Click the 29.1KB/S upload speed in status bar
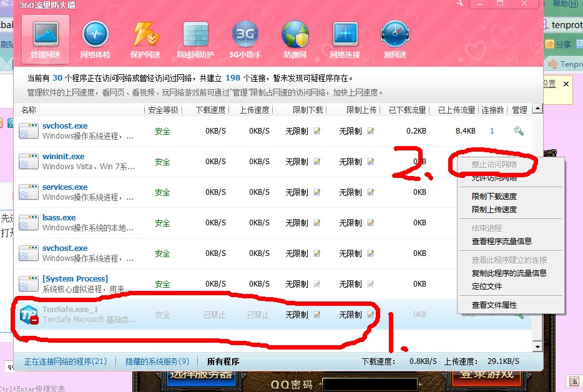Viewport: 583px width, 392px height. point(504,361)
